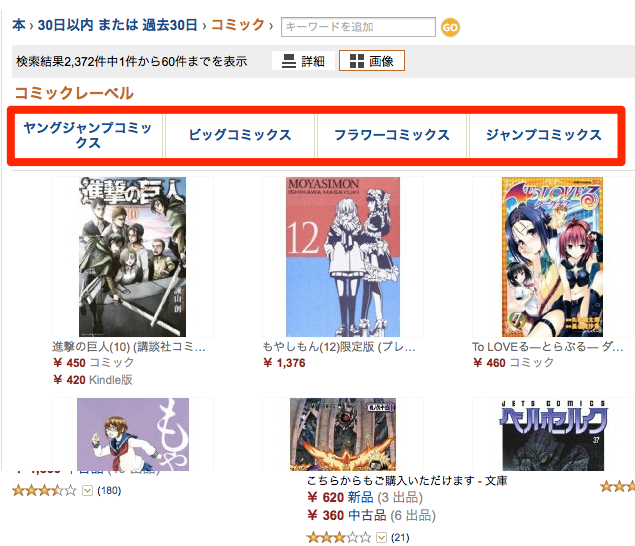Expand the rating dropdown beside (21)

coord(381,537)
